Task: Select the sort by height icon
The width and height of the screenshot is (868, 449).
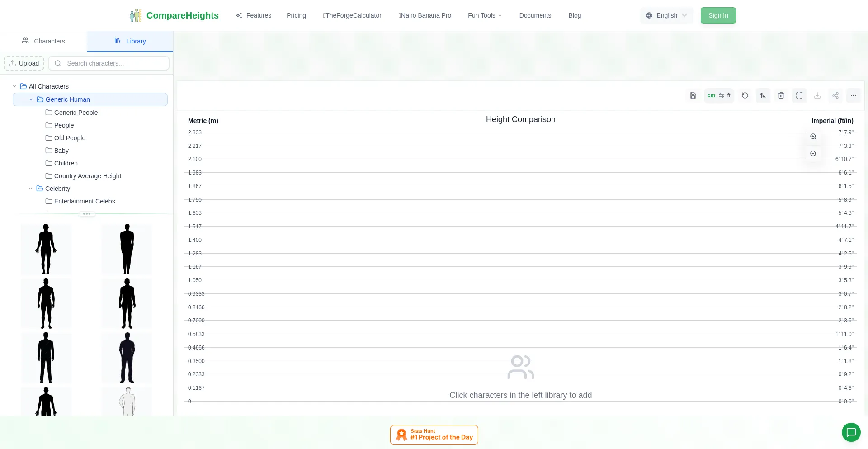Action: click(x=763, y=95)
